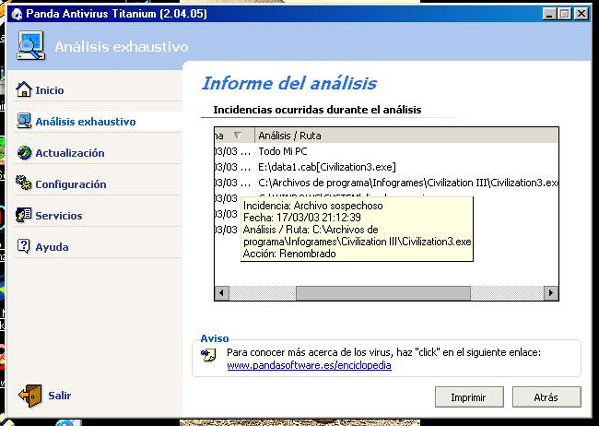Viewport: 599px width, 426px height.
Task: Click the Salir exit door icon
Action: pyautogui.click(x=30, y=396)
